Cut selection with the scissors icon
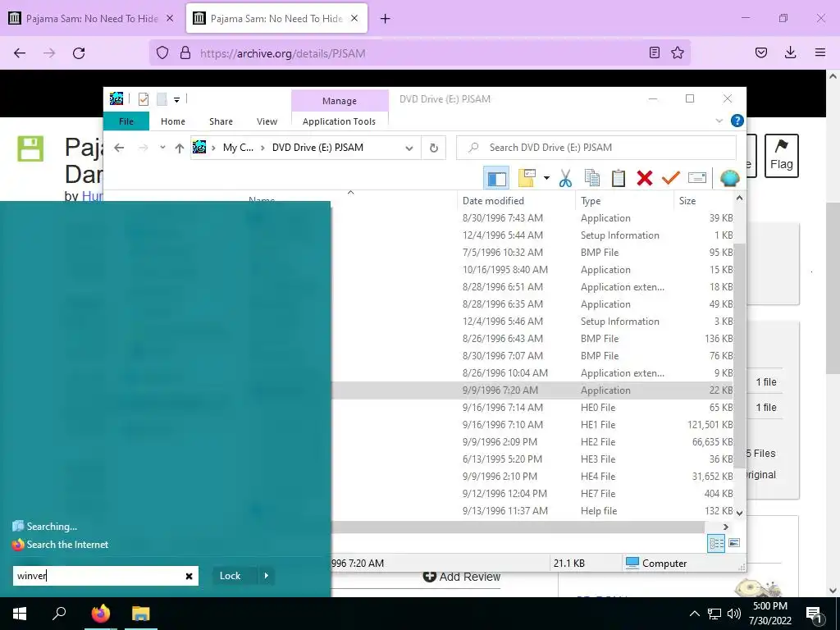The image size is (840, 630). pyautogui.click(x=565, y=178)
